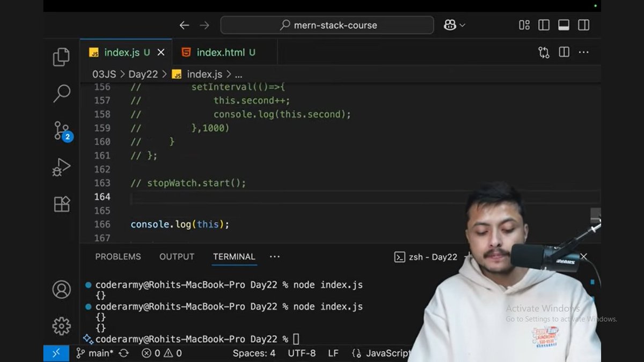
Task: Click the main* branch indicator
Action: pyautogui.click(x=95, y=353)
